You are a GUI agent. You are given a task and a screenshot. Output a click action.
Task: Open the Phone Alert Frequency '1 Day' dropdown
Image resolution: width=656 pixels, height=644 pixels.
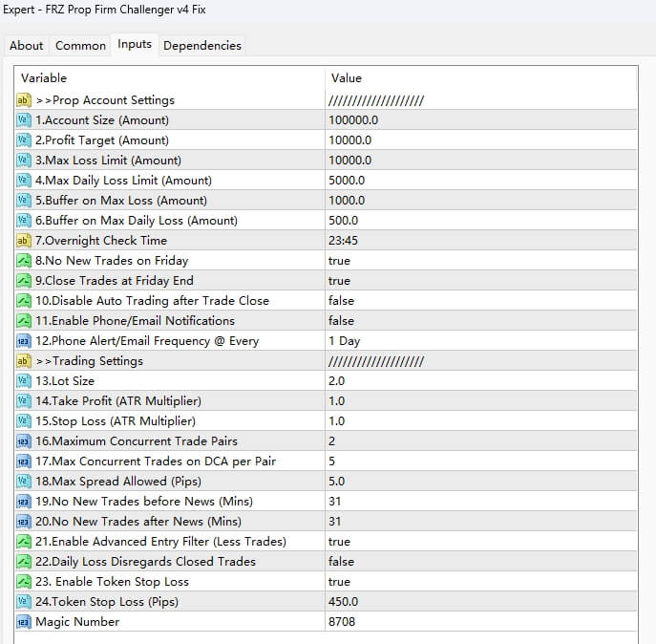pyautogui.click(x=345, y=341)
